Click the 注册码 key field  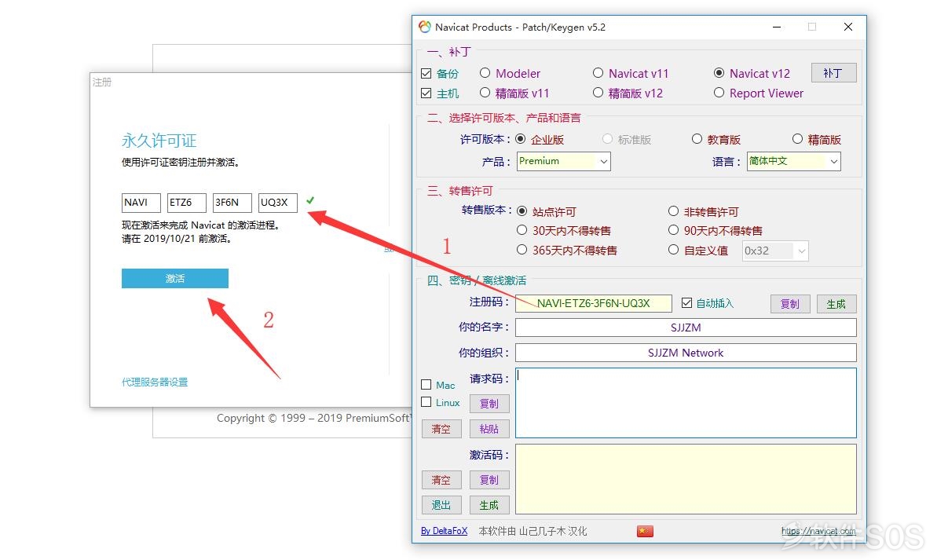pyautogui.click(x=594, y=303)
